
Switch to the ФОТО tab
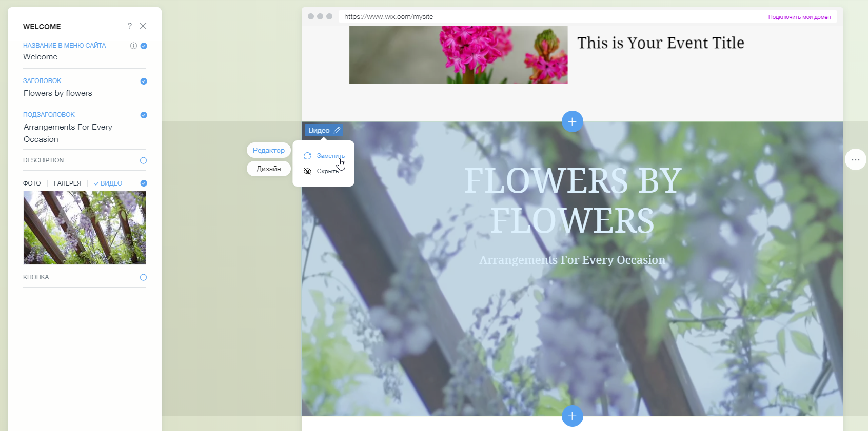(32, 183)
